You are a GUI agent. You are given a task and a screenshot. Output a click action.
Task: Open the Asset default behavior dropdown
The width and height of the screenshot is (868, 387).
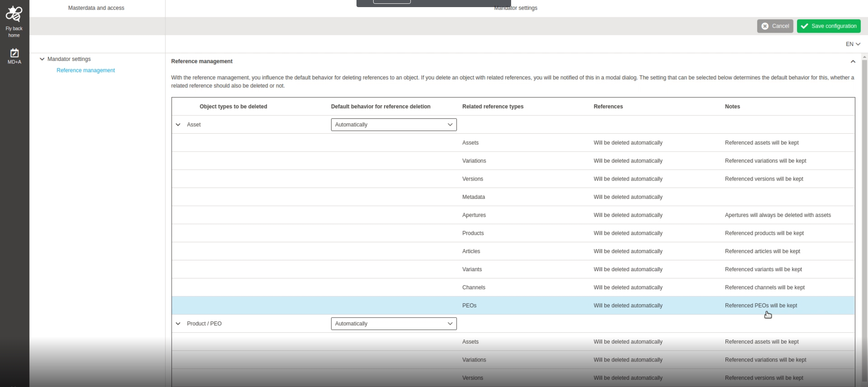tap(394, 125)
